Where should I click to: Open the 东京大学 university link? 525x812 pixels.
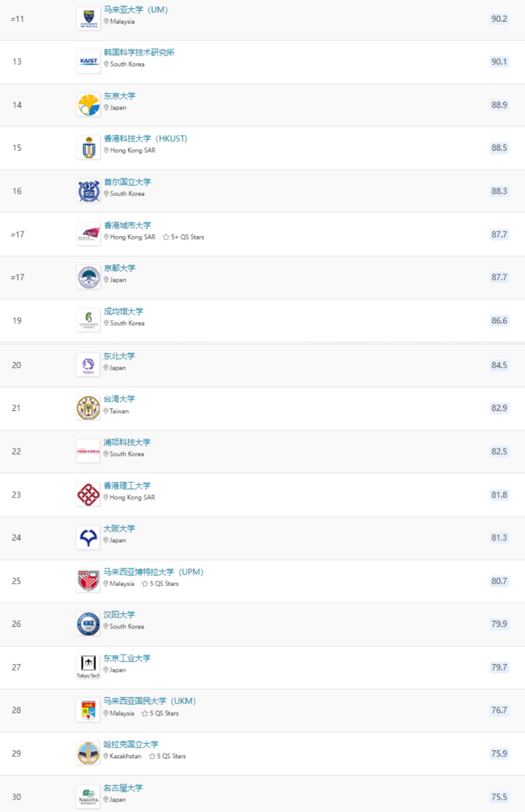tap(120, 96)
